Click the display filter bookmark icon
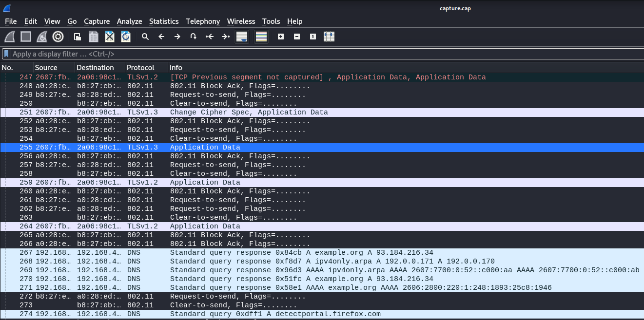This screenshot has height=320, width=644. pyautogui.click(x=6, y=54)
